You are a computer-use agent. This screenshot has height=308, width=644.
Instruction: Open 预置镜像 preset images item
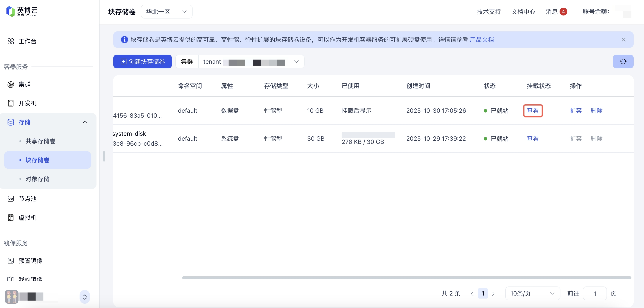(30, 261)
